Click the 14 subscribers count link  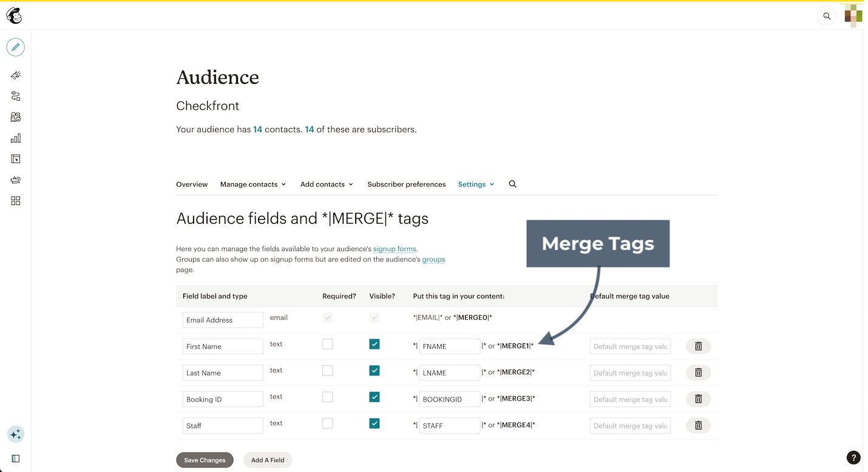[x=310, y=129]
